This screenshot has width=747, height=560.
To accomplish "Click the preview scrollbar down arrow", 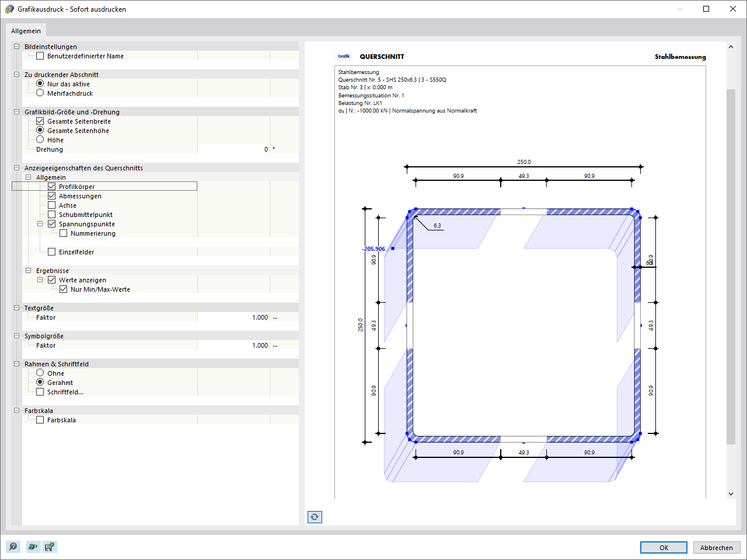I will click(x=731, y=494).
